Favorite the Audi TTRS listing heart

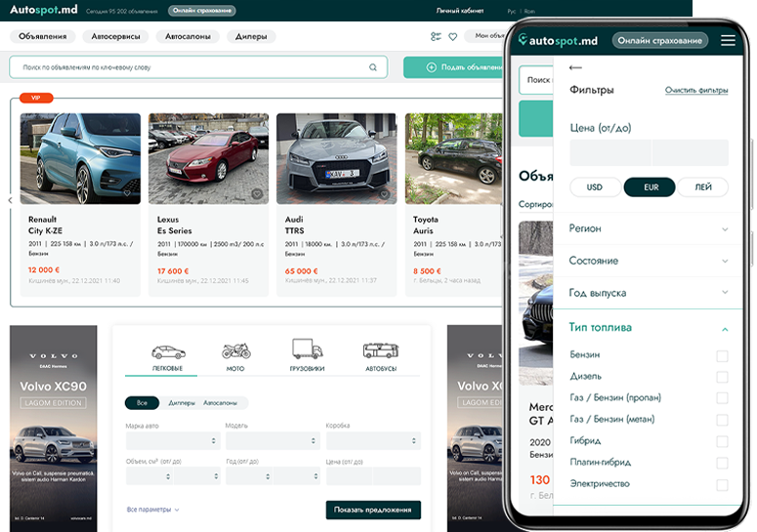[x=384, y=194]
